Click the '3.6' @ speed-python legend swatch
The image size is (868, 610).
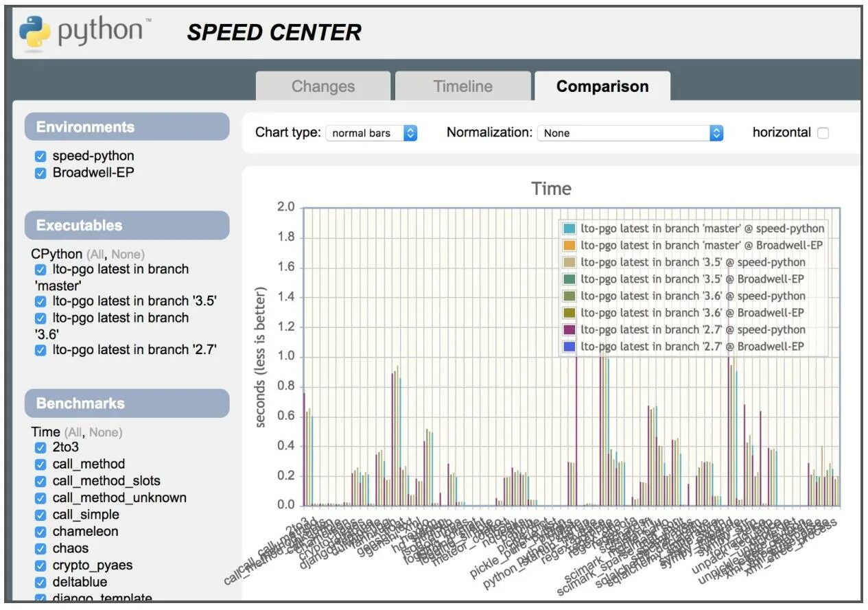[x=569, y=296]
